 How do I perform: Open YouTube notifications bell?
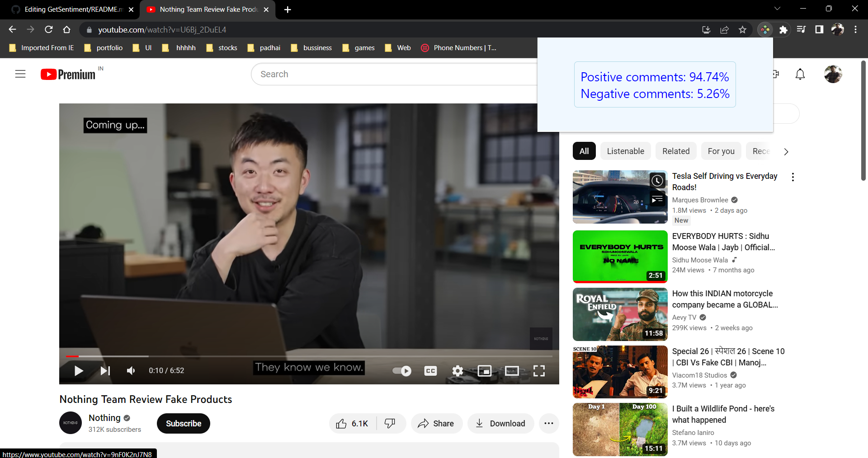click(x=800, y=74)
